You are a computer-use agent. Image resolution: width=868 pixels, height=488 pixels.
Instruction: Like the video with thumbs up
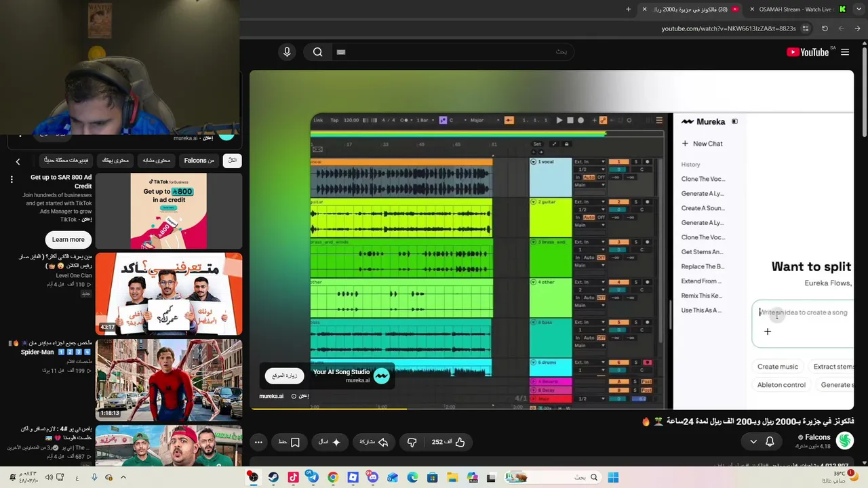pos(449,442)
